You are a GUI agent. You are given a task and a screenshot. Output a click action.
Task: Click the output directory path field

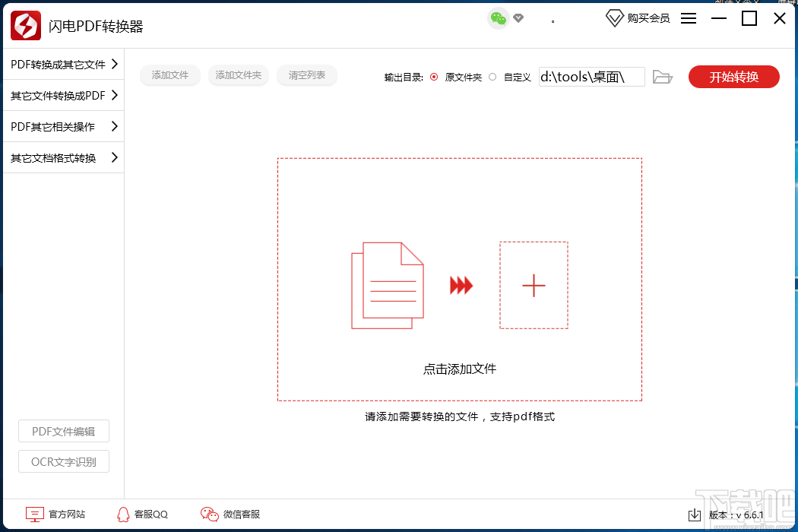pyautogui.click(x=591, y=76)
